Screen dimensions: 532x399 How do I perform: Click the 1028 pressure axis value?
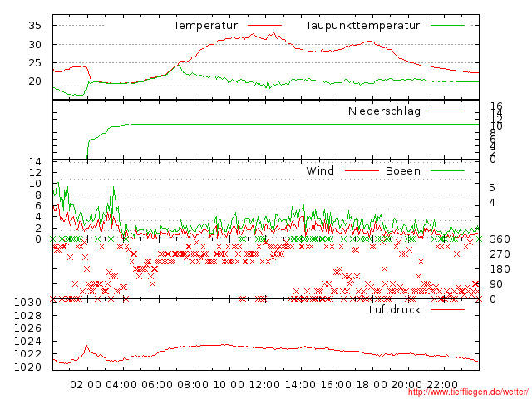pos(27,316)
